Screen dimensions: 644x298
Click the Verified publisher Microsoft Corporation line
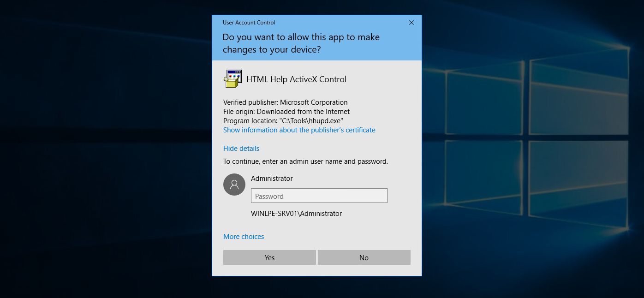click(x=285, y=102)
